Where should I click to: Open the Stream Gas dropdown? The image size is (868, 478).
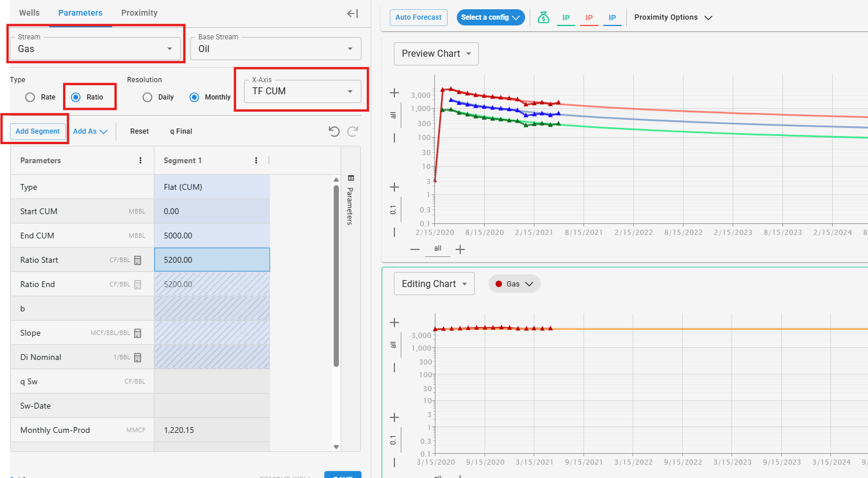click(x=95, y=49)
